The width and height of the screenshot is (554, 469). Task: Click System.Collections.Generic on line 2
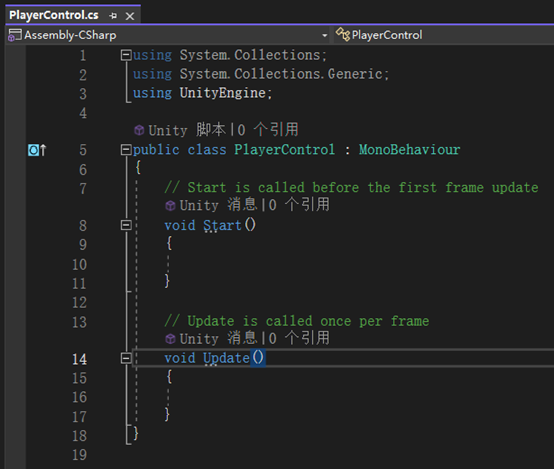tap(281, 74)
